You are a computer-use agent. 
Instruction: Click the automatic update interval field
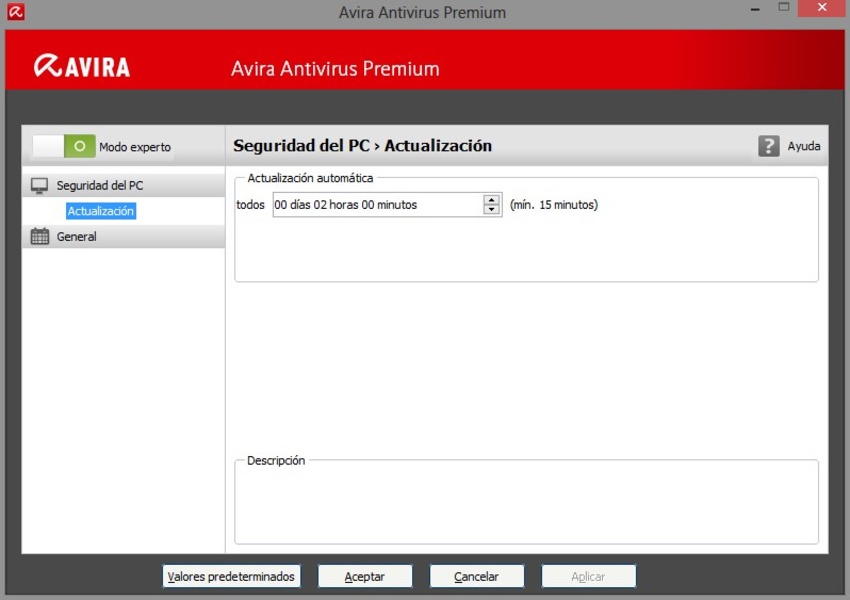377,205
